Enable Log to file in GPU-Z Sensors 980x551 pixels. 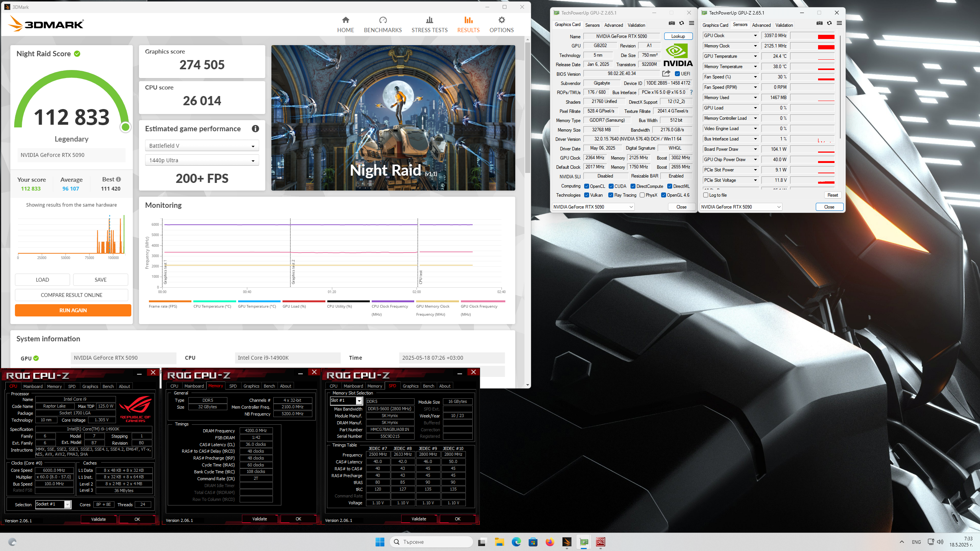point(706,195)
